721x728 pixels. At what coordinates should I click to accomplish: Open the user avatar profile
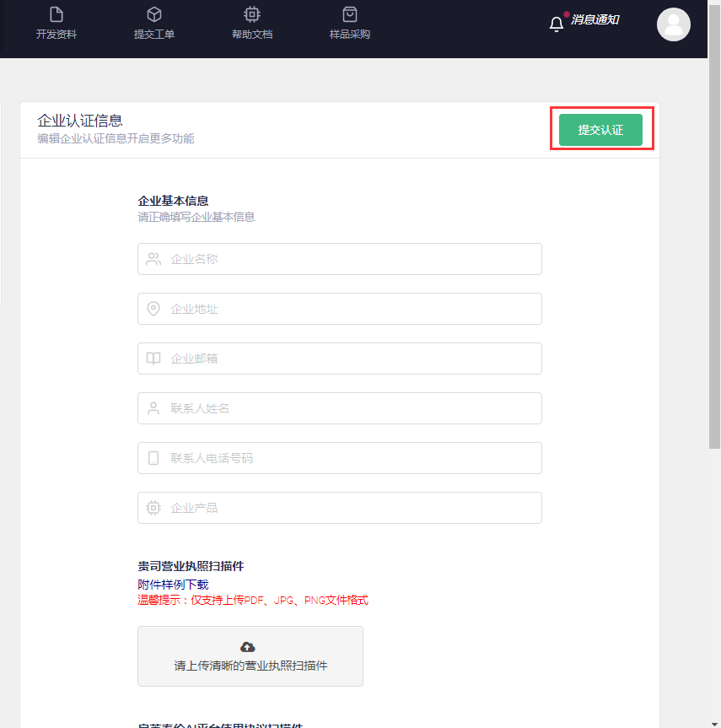click(x=673, y=24)
